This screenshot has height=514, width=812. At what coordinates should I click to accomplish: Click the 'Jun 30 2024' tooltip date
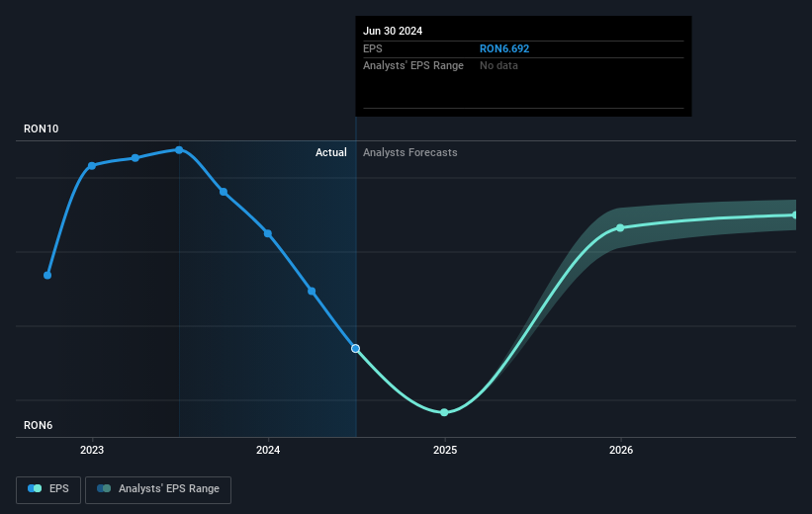click(x=393, y=31)
